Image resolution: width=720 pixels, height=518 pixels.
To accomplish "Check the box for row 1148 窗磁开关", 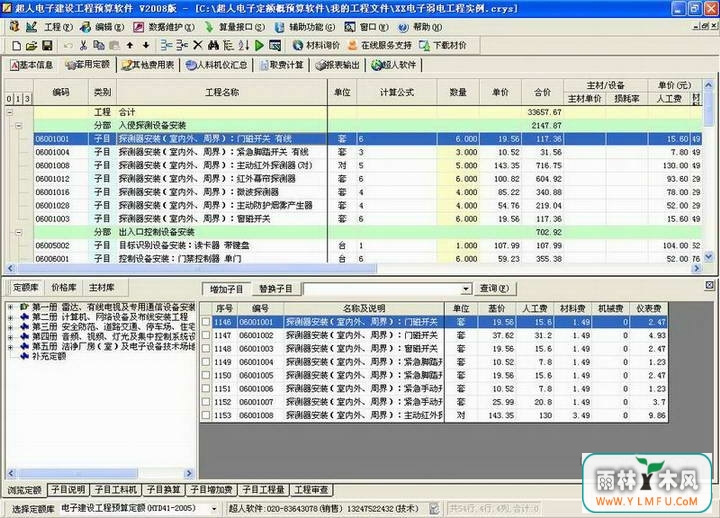I will pyautogui.click(x=206, y=349).
